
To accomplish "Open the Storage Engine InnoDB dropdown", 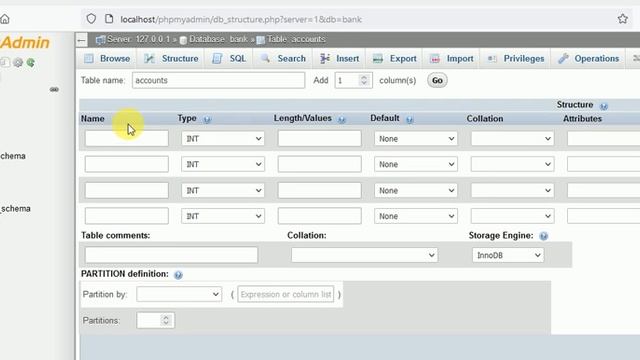I will pyautogui.click(x=508, y=255).
